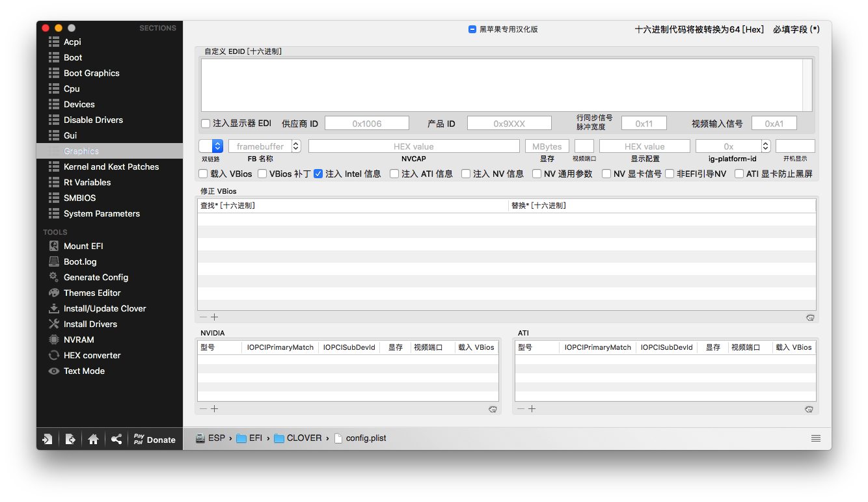Viewport: 868px width, 502px height.
Task: Toggle 载入 VBios checkbox
Action: (x=203, y=174)
